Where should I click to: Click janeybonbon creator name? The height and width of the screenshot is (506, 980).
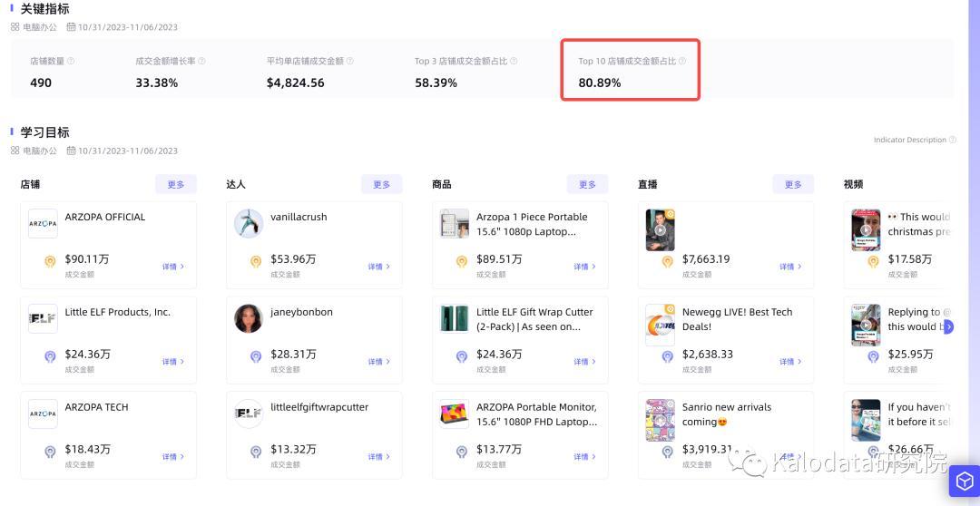[301, 312]
